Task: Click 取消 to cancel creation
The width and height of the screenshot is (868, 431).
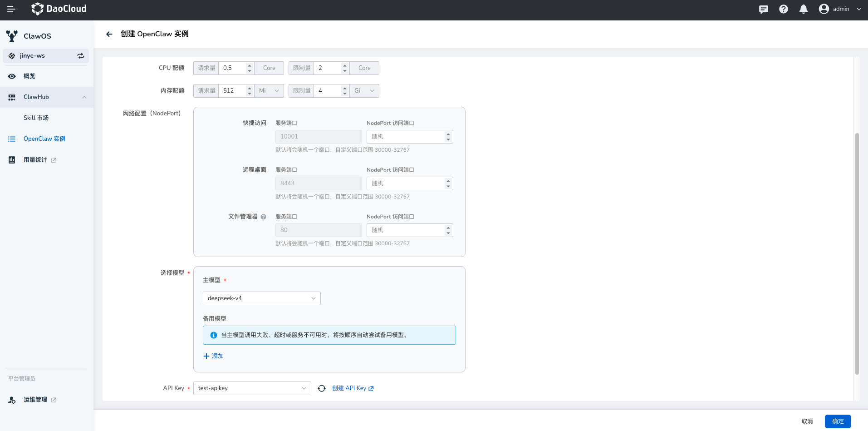Action: [807, 421]
